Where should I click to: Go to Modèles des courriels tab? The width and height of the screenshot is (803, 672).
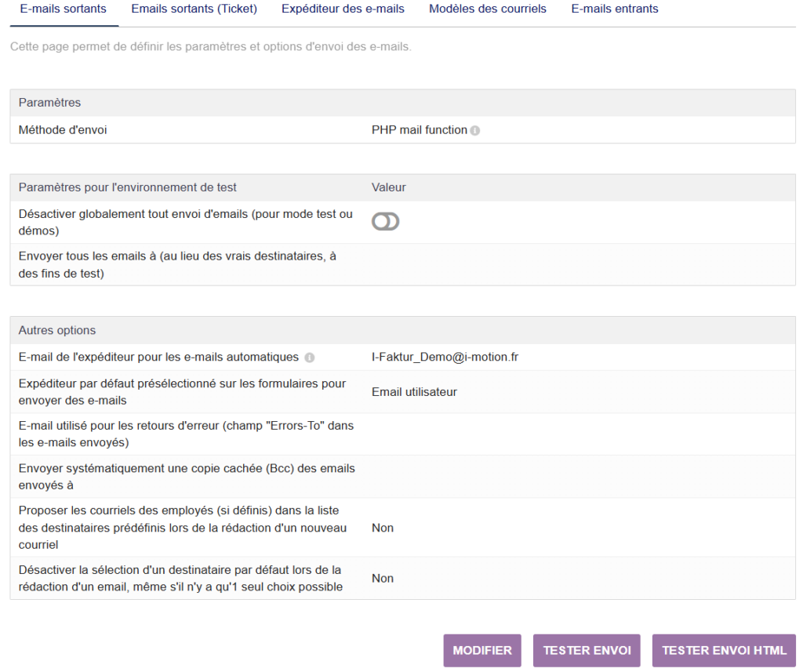488,9
